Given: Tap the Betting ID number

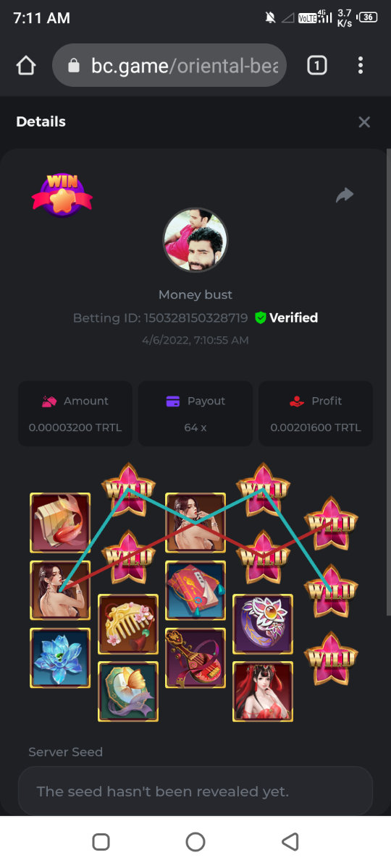Looking at the screenshot, I should tap(195, 318).
